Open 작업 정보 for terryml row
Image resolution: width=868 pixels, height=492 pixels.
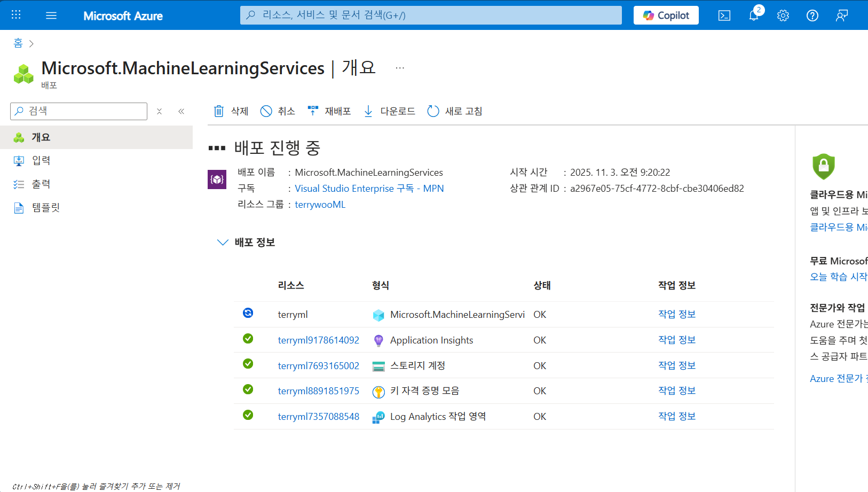(677, 314)
